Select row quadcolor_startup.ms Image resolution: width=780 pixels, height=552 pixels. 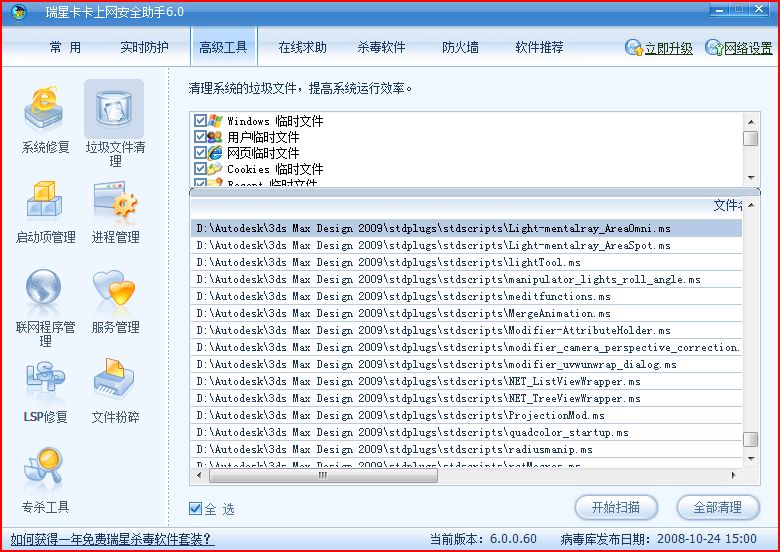(467, 432)
